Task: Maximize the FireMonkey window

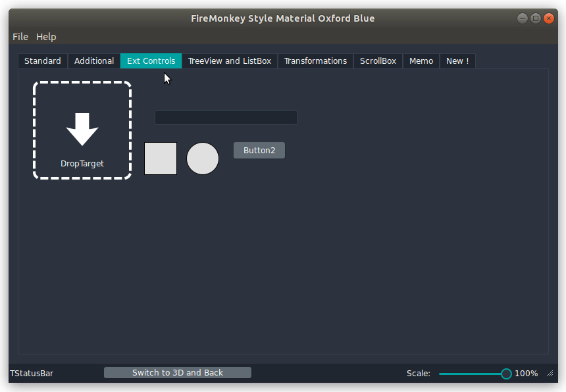Action: coord(536,18)
